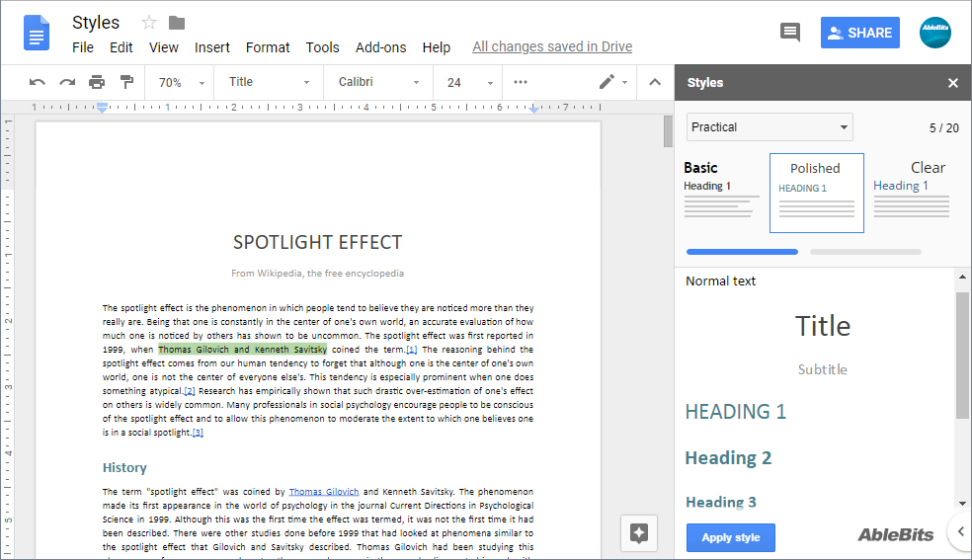Click the AbleBits logo in sidebar

click(896, 534)
